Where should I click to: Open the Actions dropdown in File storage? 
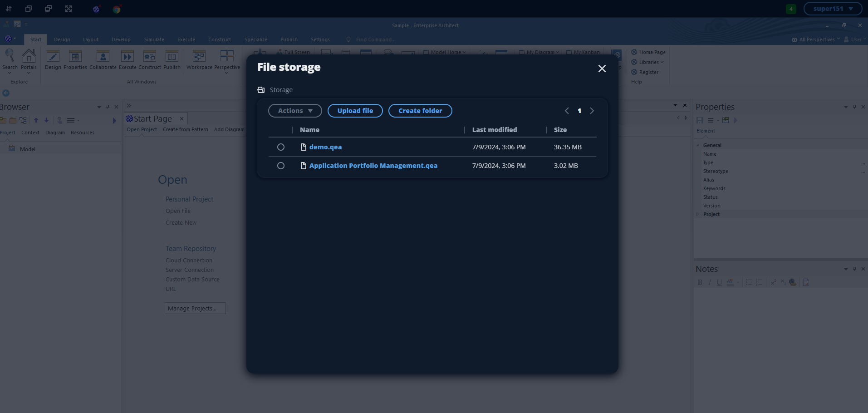(295, 111)
